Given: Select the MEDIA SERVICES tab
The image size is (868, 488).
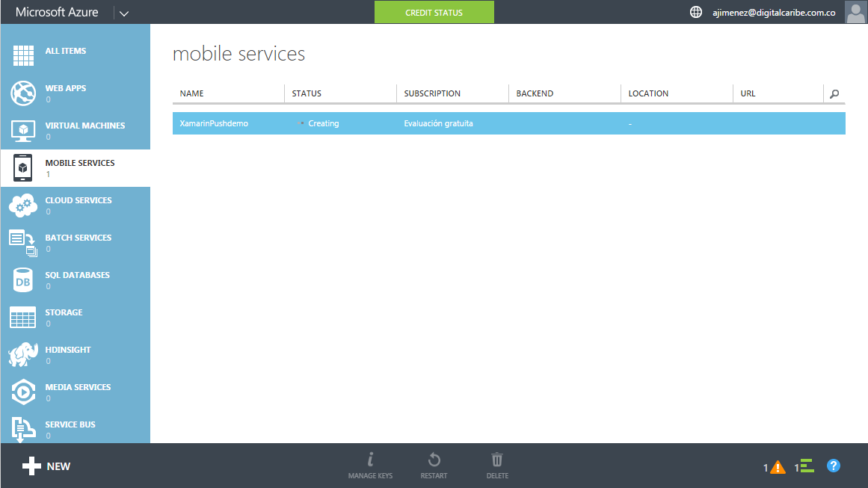Looking at the screenshot, I should point(76,392).
